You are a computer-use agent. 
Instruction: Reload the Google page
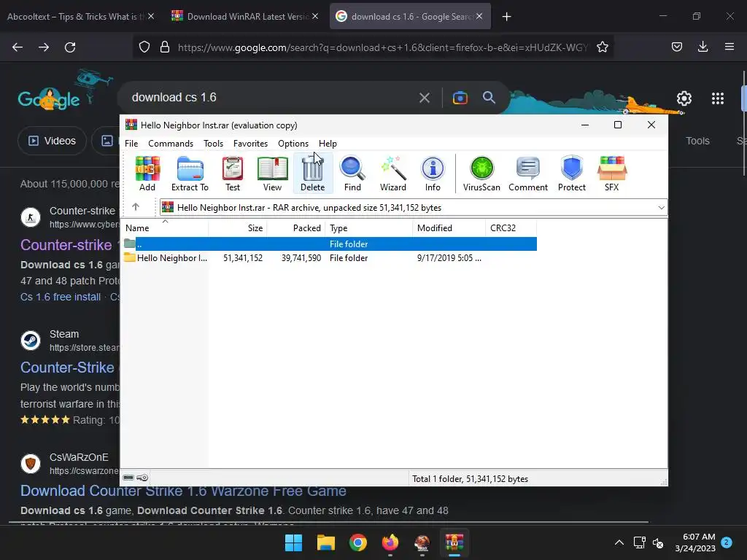[70, 47]
